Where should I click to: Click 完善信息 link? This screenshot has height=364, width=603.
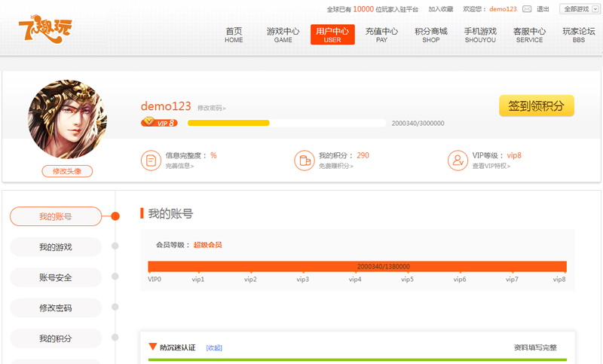179,166
